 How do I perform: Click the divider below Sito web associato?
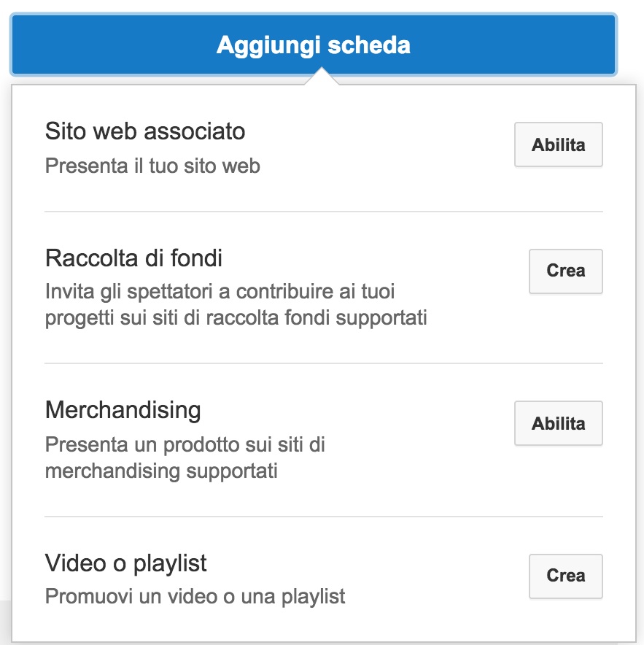(324, 212)
